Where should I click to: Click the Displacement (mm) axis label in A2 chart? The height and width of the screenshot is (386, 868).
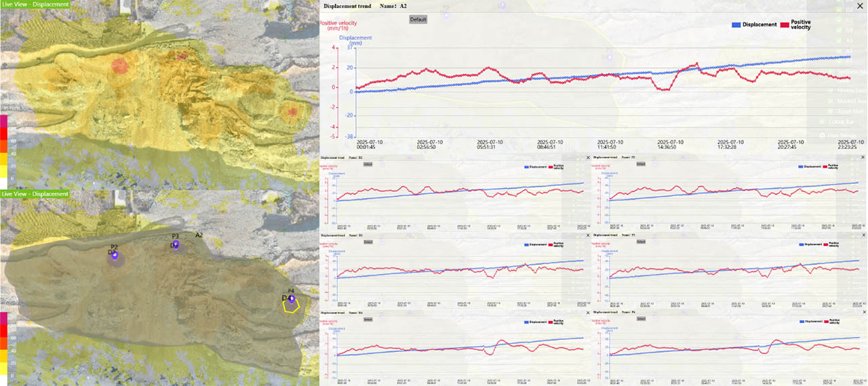point(355,41)
